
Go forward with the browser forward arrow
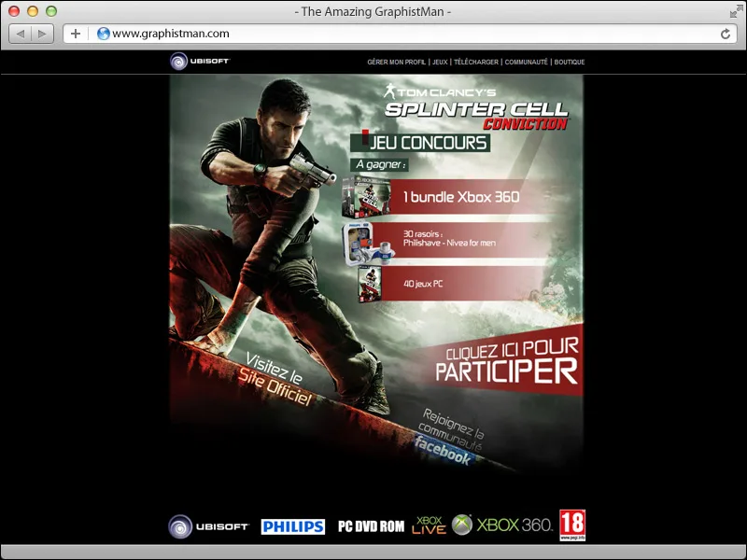(x=42, y=34)
